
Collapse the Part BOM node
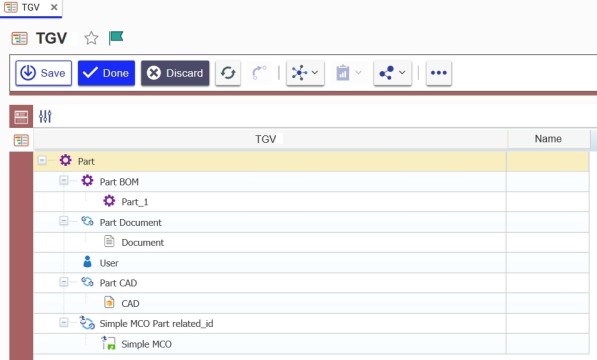point(64,180)
